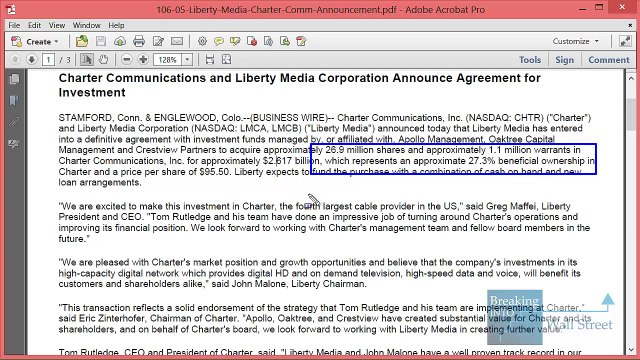640x360 pixels.
Task: Click the name "Greg Maffei" in the quote
Action: 512,206
